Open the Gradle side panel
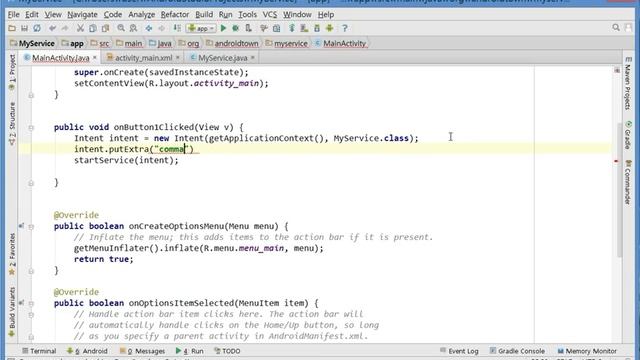Image resolution: width=640 pixels, height=360 pixels. tap(628, 135)
